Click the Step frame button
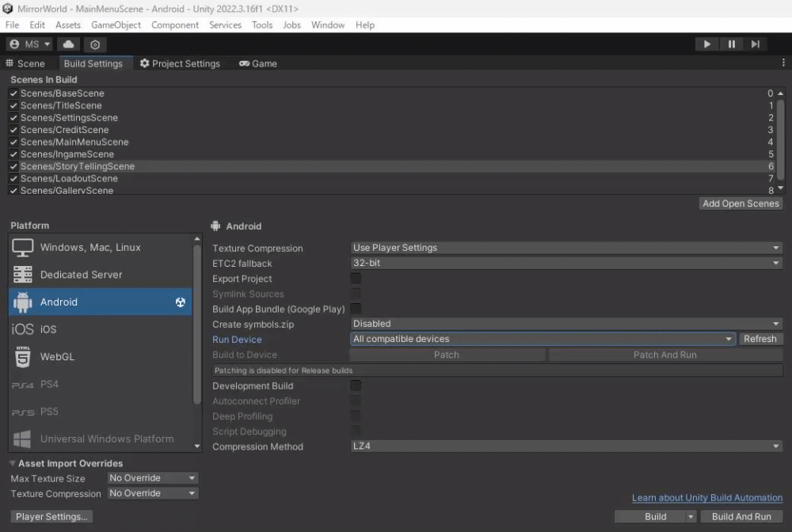The height and width of the screenshot is (532, 792). [x=756, y=44]
